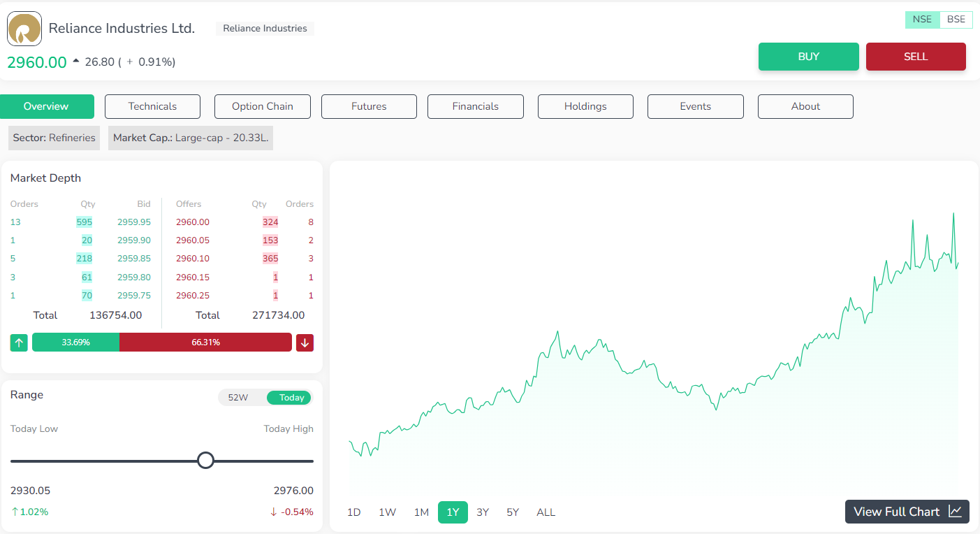Set chart period to 1W

pos(387,512)
